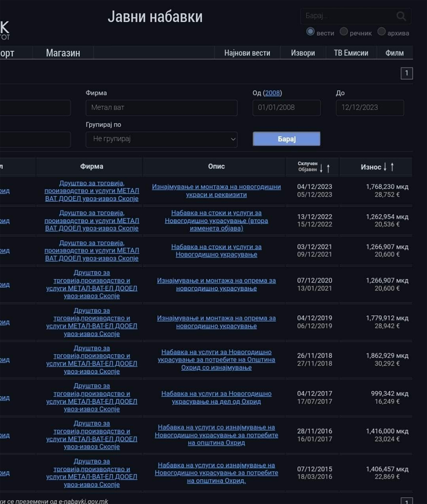Sort Износ column descending with down arrow

tap(385, 167)
